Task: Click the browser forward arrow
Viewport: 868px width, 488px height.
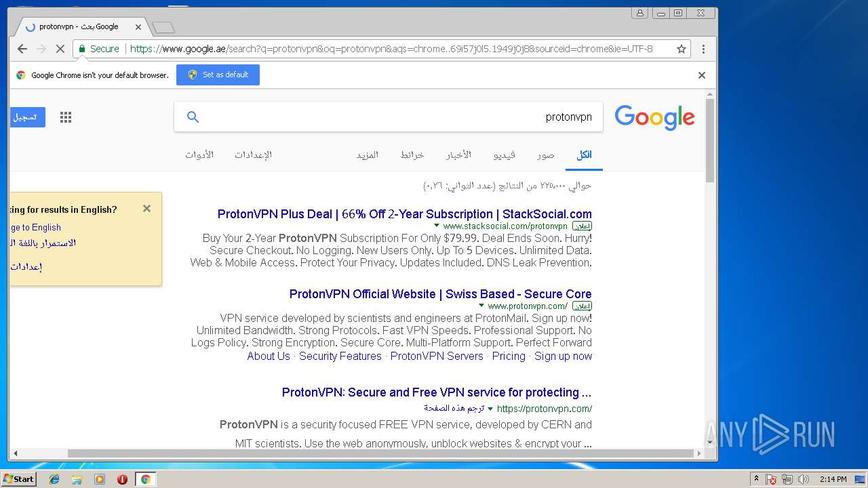Action: click(41, 49)
